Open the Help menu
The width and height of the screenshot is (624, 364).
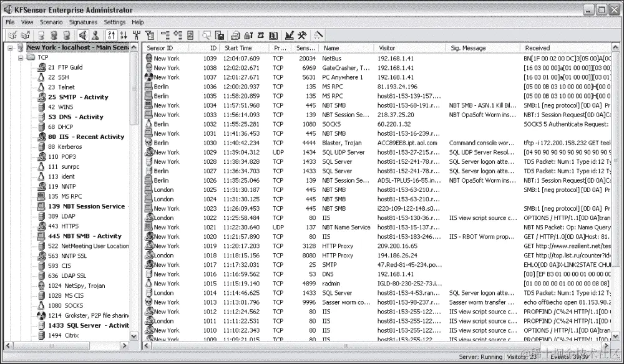(138, 22)
